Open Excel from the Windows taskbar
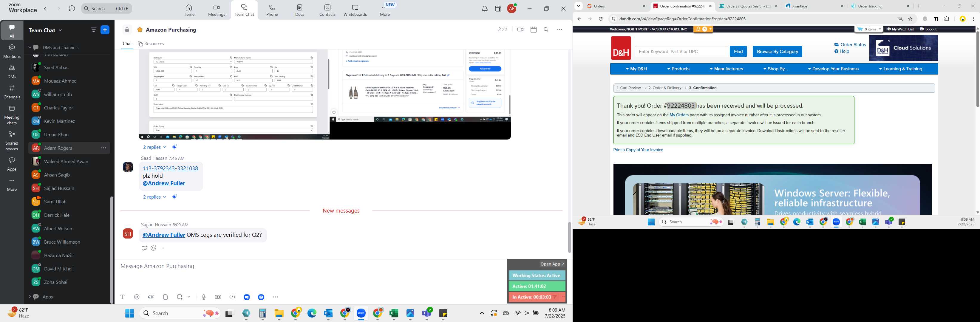 (394, 313)
